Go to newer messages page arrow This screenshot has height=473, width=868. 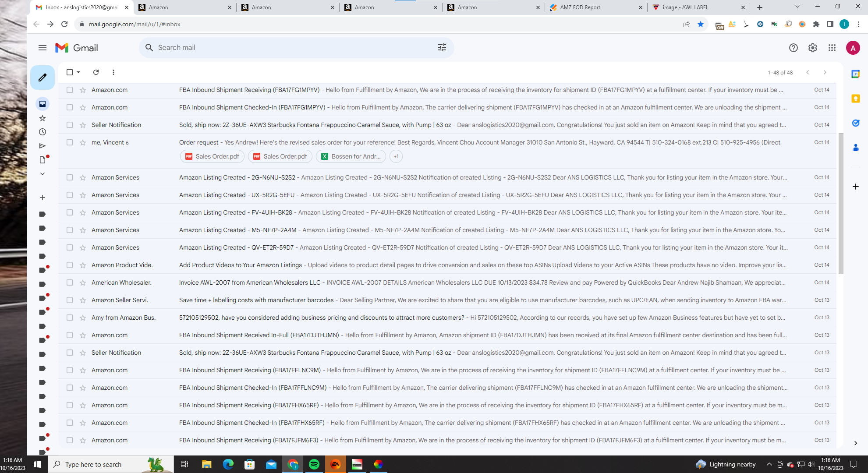[x=808, y=72]
